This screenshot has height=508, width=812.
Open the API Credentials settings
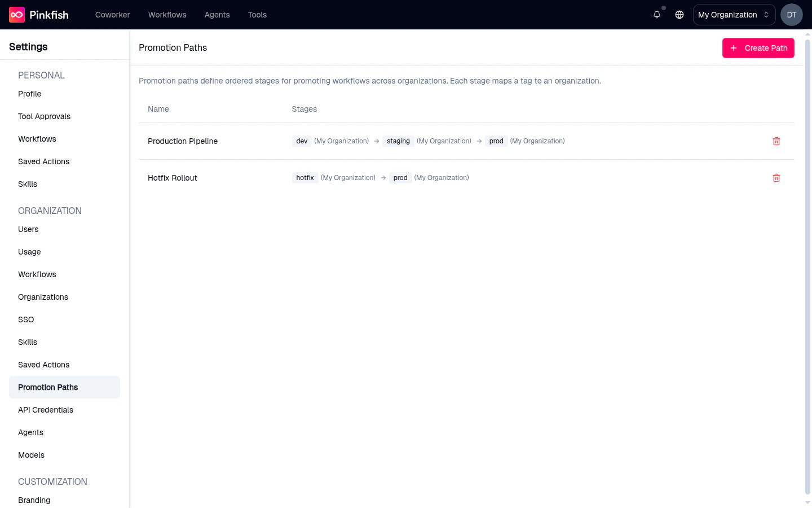tap(46, 410)
